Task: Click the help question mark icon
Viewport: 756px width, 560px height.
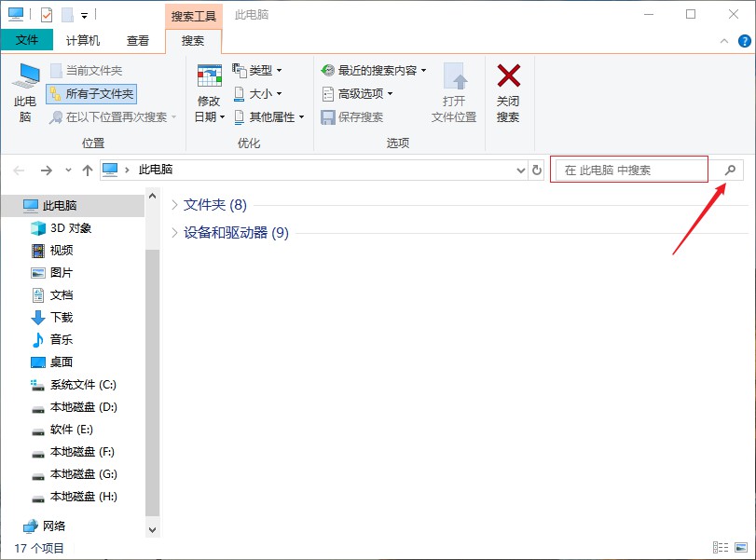Action: (745, 41)
